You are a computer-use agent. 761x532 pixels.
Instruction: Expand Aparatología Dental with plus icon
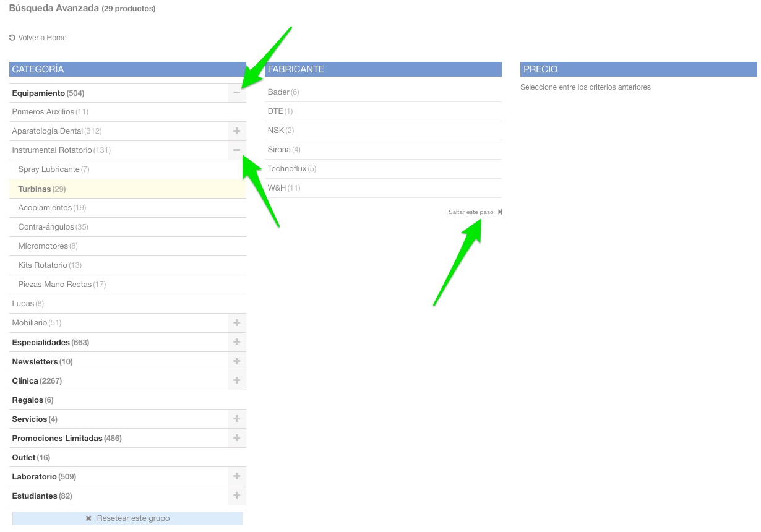(x=236, y=131)
